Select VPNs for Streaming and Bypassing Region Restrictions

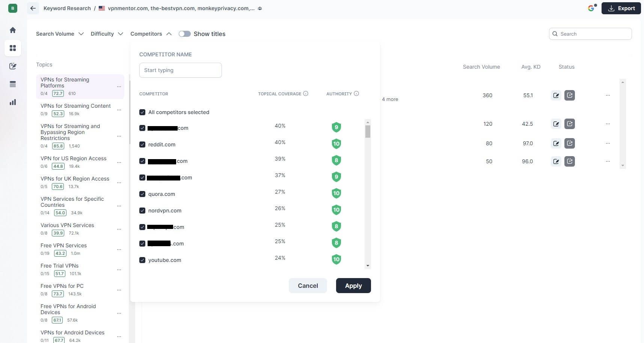pyautogui.click(x=80, y=136)
